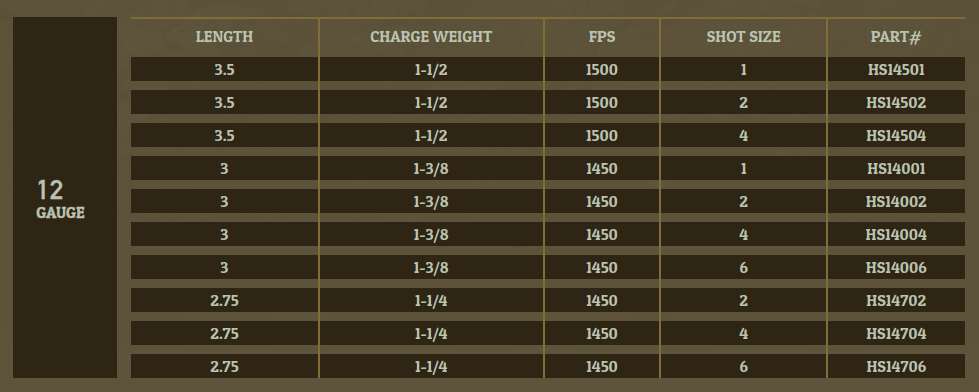
Task: Click the LENGTH column header
Action: (x=224, y=37)
